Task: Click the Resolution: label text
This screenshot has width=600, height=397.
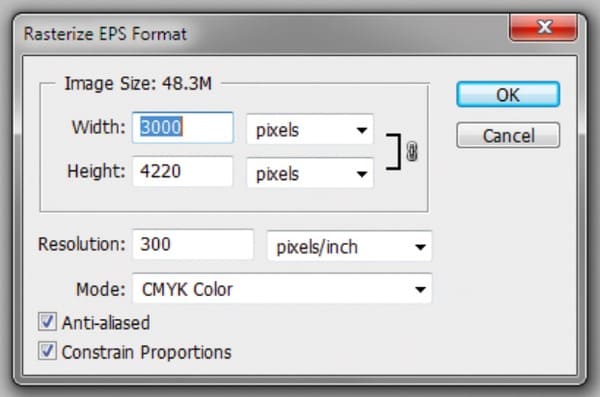Action: pos(82,244)
